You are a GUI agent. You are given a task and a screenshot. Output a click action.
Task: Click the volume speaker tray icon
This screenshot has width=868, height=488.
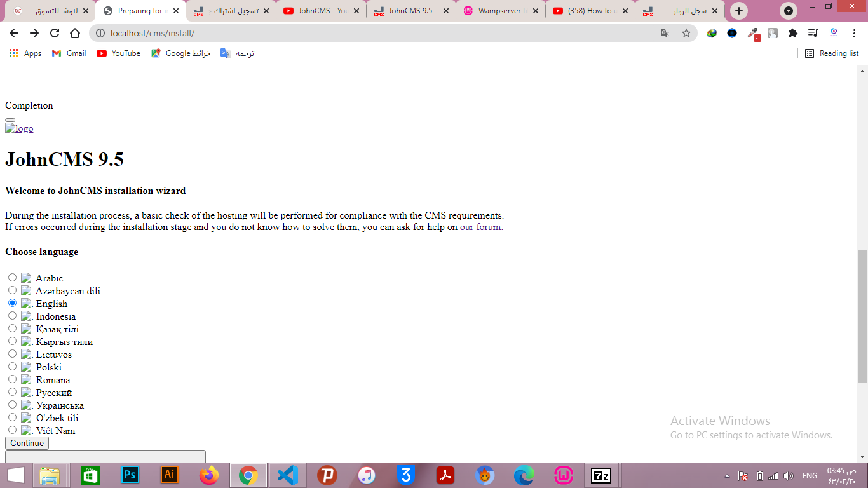coord(789,476)
